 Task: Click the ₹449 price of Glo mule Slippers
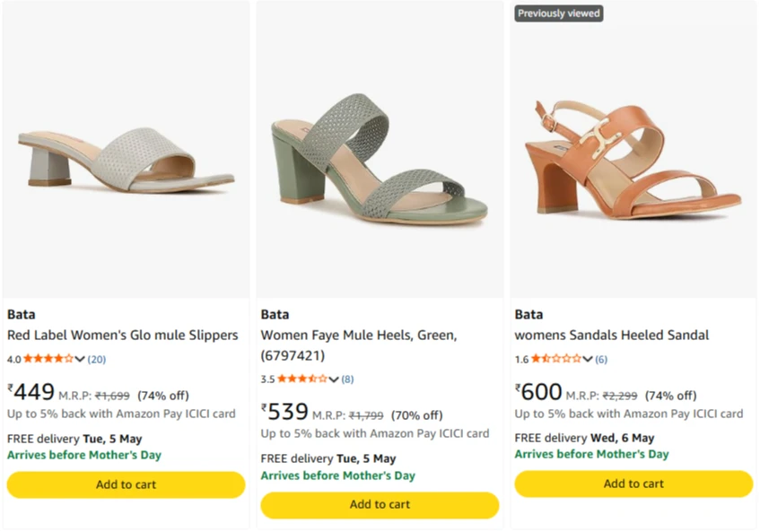[x=31, y=393]
